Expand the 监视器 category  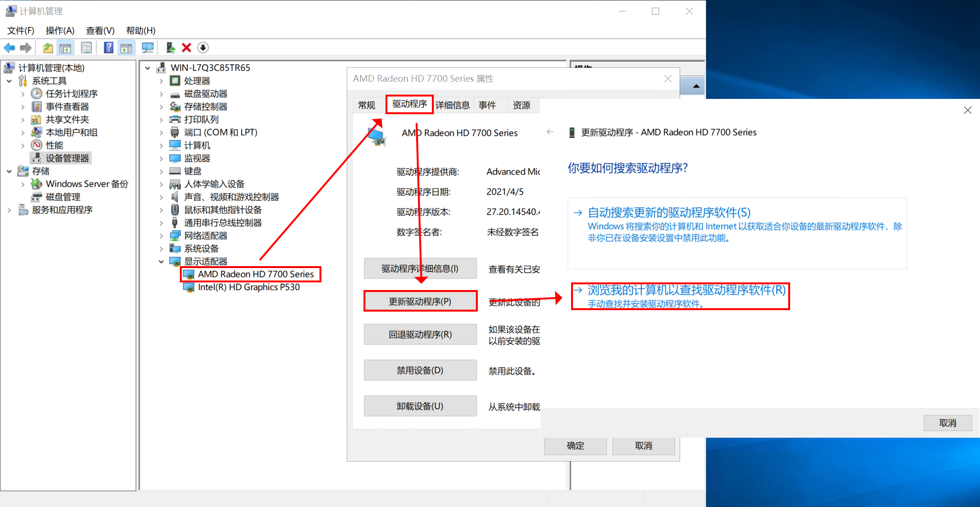point(161,158)
